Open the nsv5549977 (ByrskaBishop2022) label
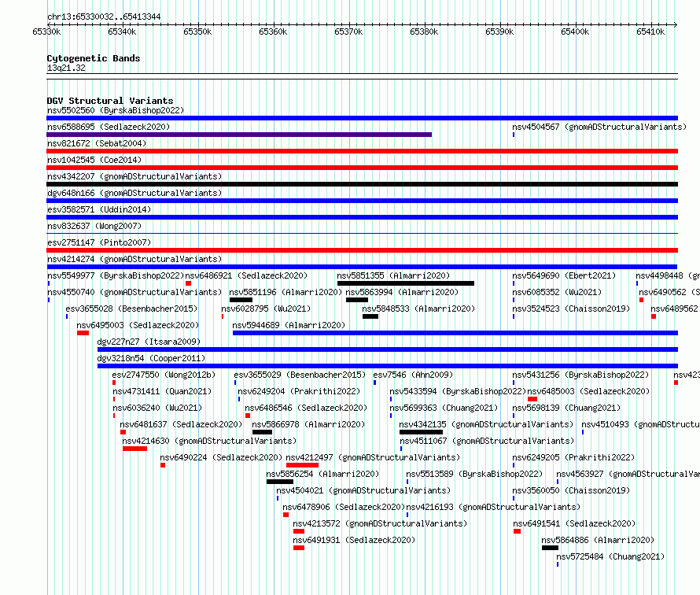The width and height of the screenshot is (700, 595). click(116, 275)
